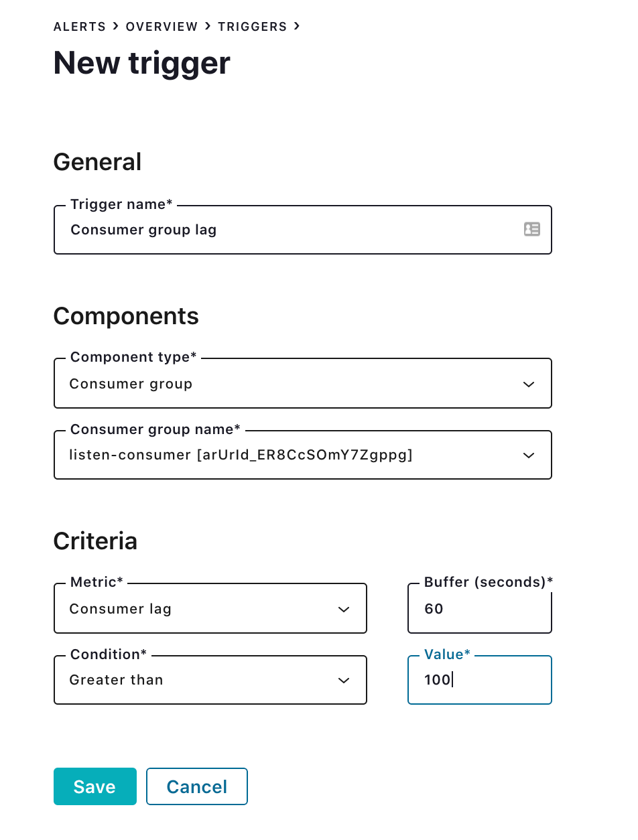Return to TRIGGERS via the breadcrumb
The image size is (638, 840).
[252, 27]
